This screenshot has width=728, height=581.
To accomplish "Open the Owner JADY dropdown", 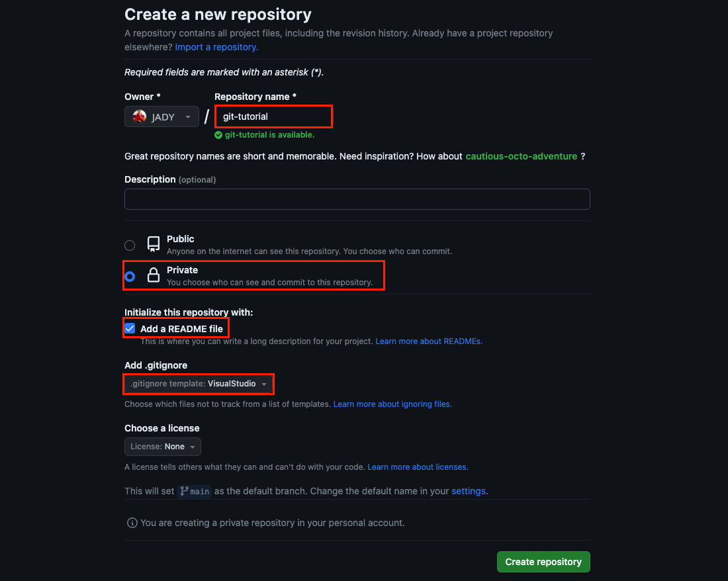I will 162,117.
